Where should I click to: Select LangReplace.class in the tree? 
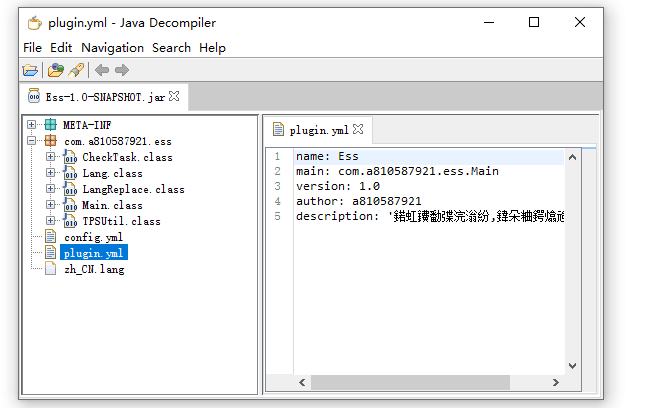pyautogui.click(x=133, y=189)
